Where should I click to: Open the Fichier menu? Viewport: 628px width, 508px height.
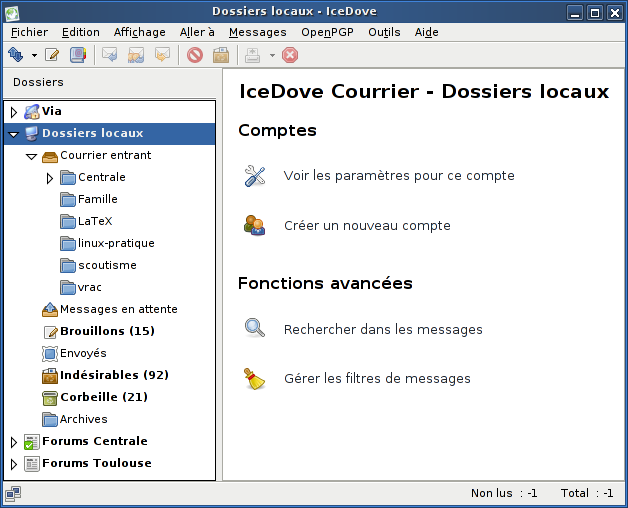pos(29,32)
